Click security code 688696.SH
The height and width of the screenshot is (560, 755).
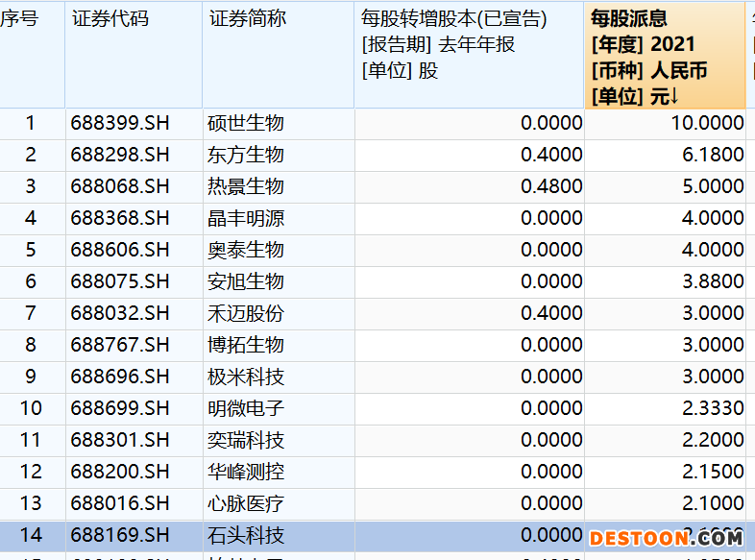coord(119,377)
